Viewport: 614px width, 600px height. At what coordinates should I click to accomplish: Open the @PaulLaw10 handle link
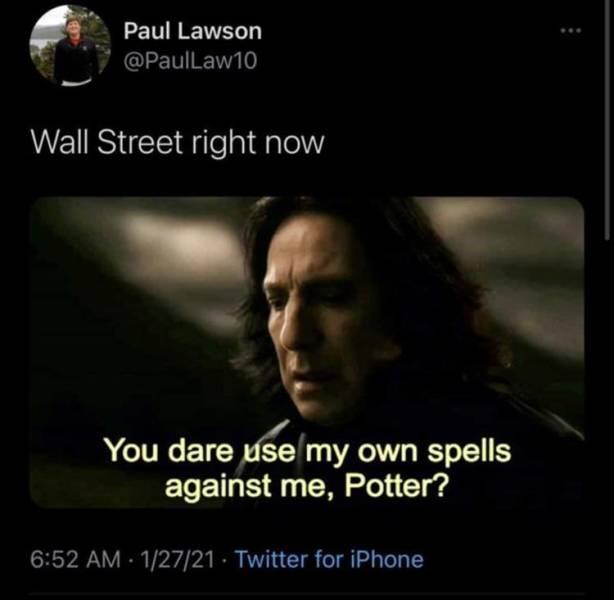(x=190, y=61)
